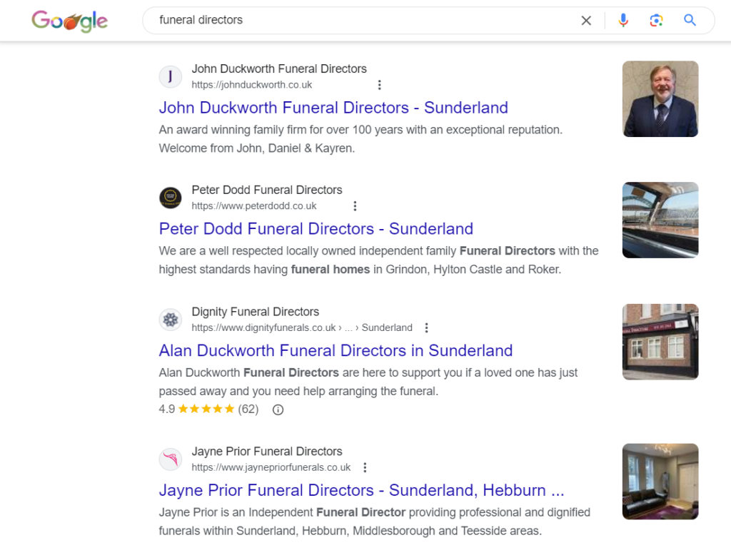Image resolution: width=731 pixels, height=560 pixels.
Task: Click the 'John Duckworth Funeral Directors' site name
Action: [x=279, y=69]
